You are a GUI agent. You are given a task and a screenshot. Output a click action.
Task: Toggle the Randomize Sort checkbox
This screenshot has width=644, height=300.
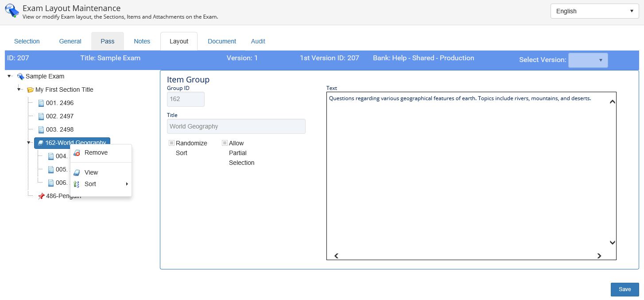coord(171,143)
